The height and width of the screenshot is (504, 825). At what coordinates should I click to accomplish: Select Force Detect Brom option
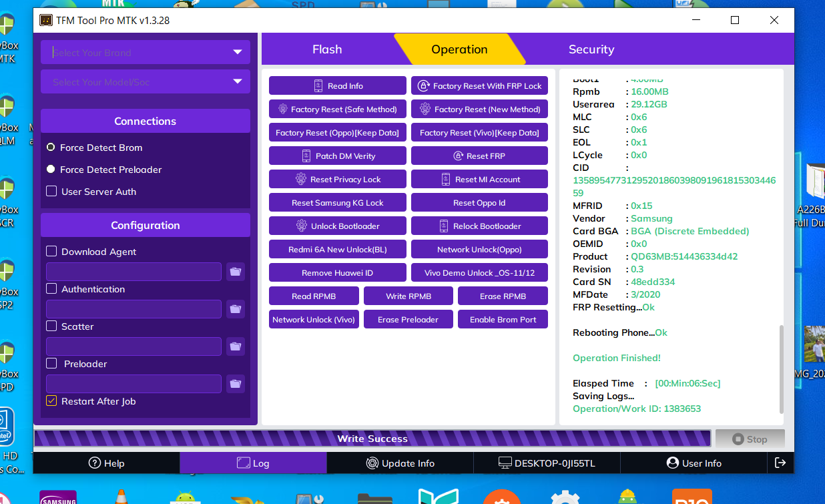(x=51, y=147)
